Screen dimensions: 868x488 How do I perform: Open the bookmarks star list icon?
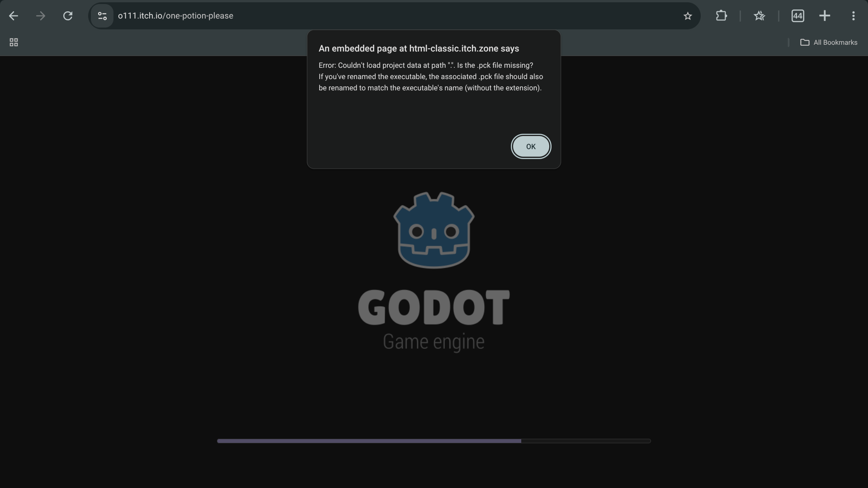[759, 16]
